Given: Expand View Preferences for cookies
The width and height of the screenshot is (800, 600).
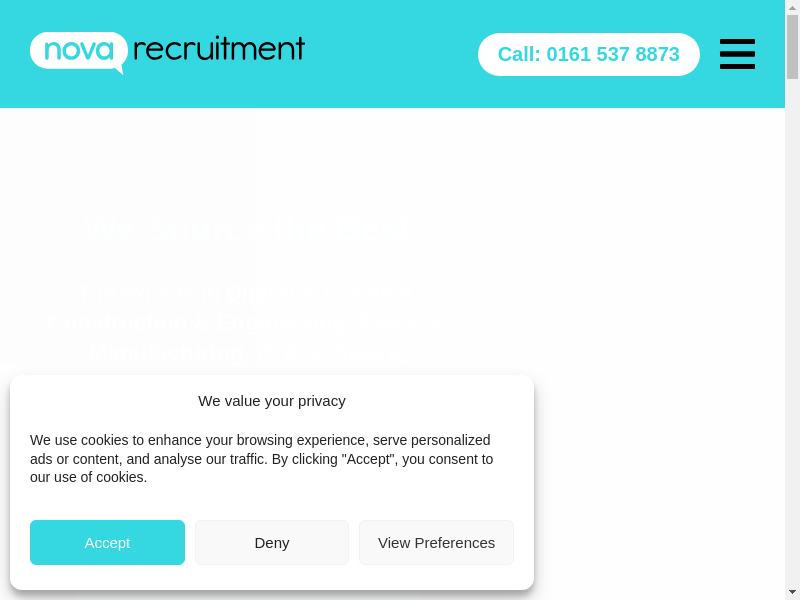Looking at the screenshot, I should coord(436,542).
